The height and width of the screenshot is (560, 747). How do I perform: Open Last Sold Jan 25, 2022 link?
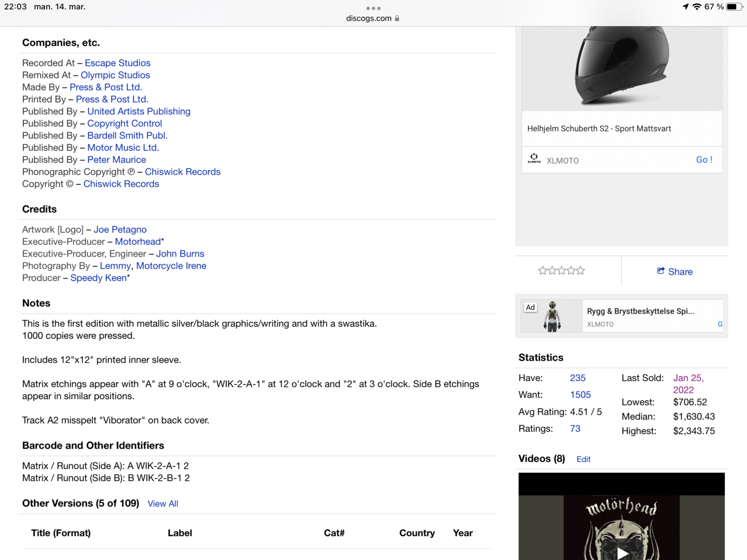[688, 384]
